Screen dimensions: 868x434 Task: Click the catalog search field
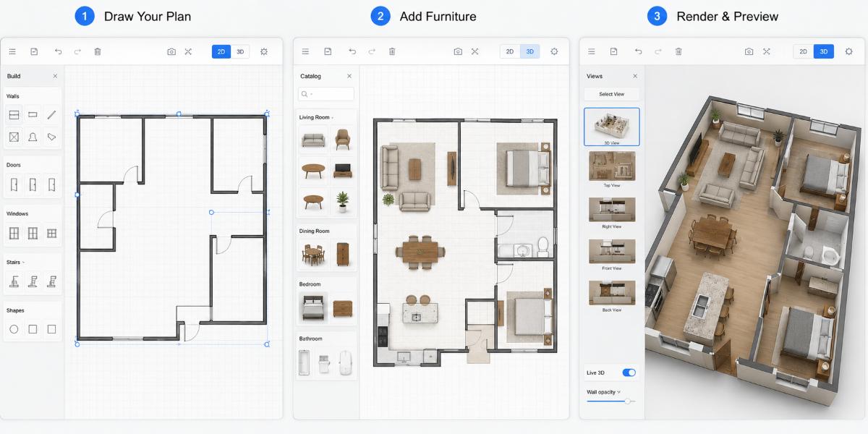326,94
